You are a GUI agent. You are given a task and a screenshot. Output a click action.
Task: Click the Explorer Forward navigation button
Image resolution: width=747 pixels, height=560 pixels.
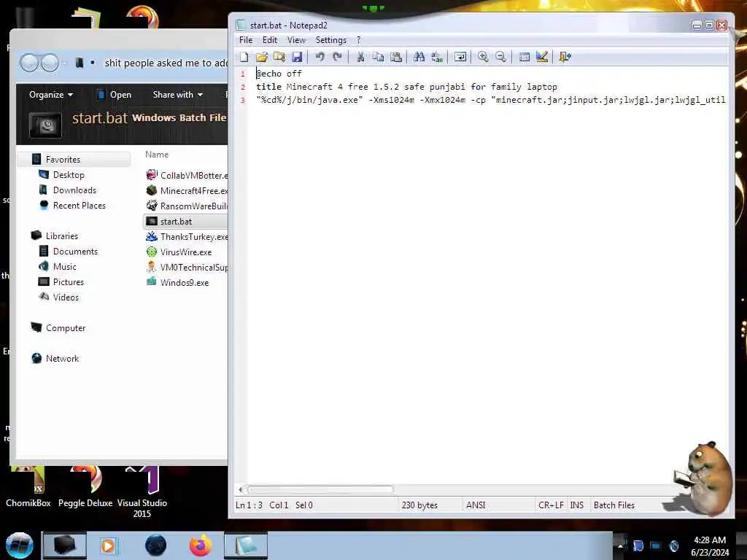pyautogui.click(x=50, y=63)
